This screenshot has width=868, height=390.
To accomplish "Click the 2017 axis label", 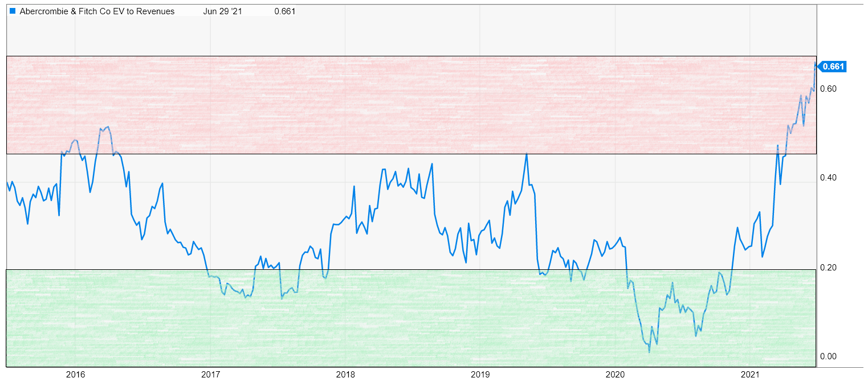I will pos(210,375).
